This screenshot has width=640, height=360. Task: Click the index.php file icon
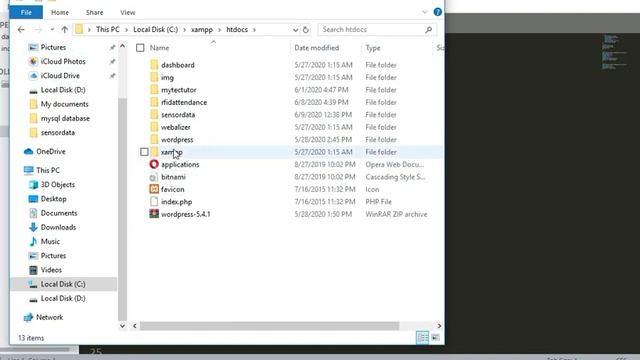tap(154, 202)
